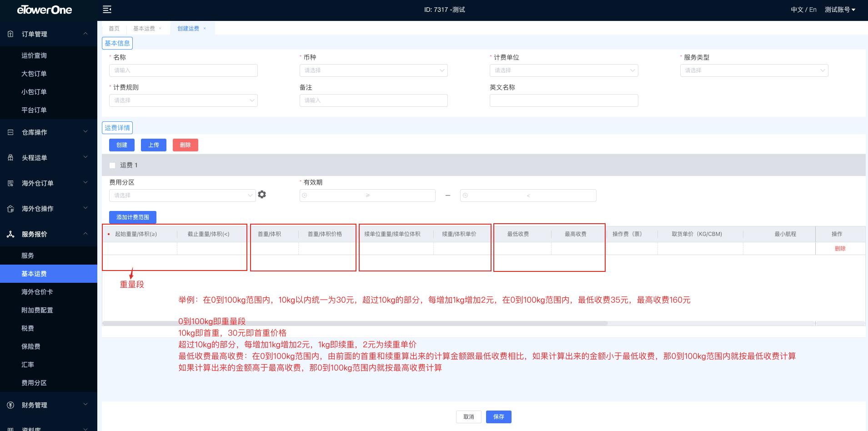Open the 币种 dropdown

pyautogui.click(x=373, y=70)
